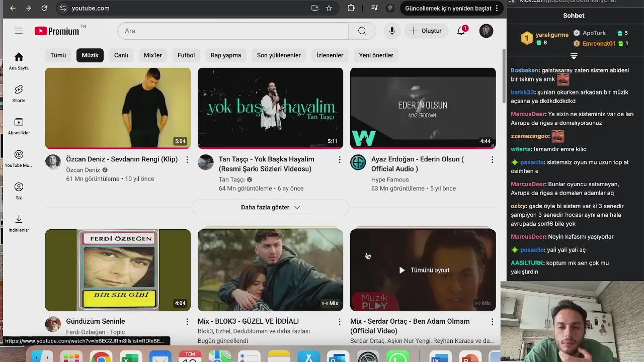Screen dimensions: 644x362
Task: Select the Canlı filter chip
Action: point(121,55)
